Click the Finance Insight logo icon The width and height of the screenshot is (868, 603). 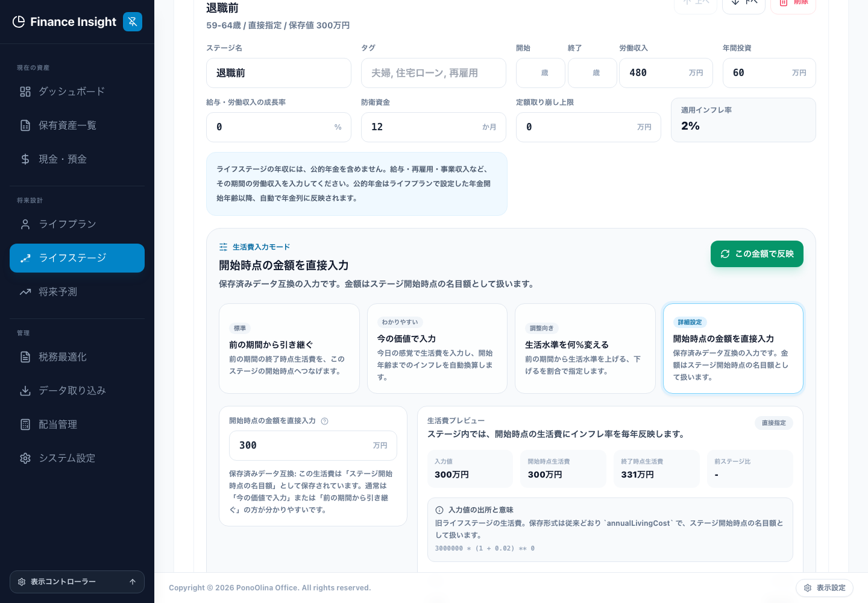(x=19, y=22)
